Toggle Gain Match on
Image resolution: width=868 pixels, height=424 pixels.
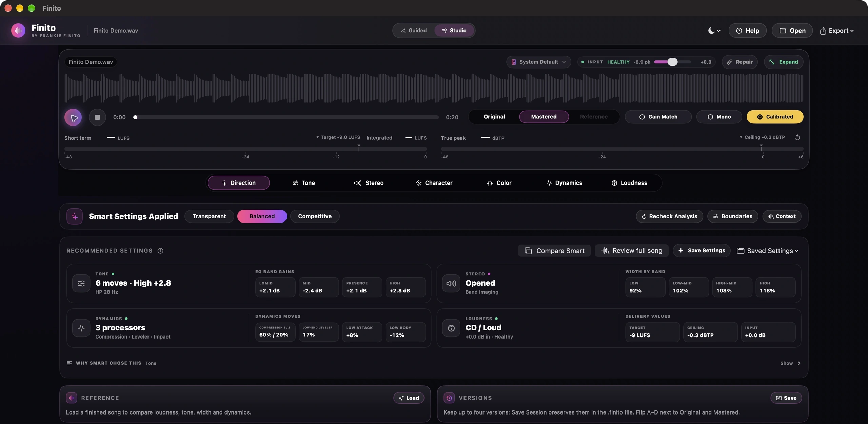coord(658,117)
